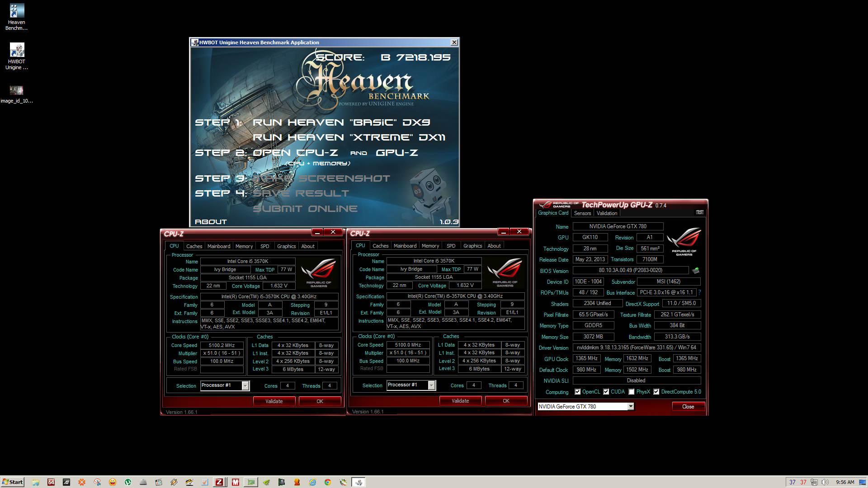Click About in HWBOT Heaven app

coord(211,222)
